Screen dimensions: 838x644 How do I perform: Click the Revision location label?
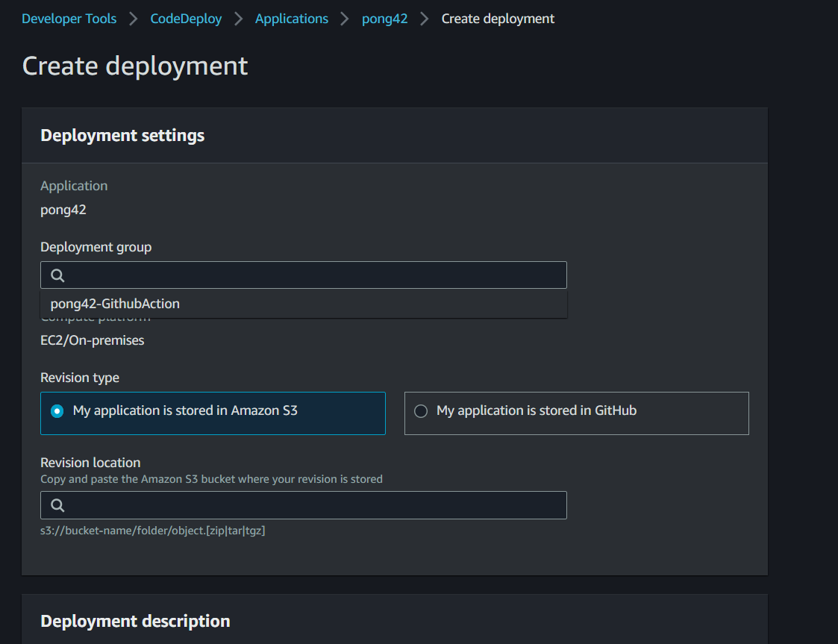(90, 462)
